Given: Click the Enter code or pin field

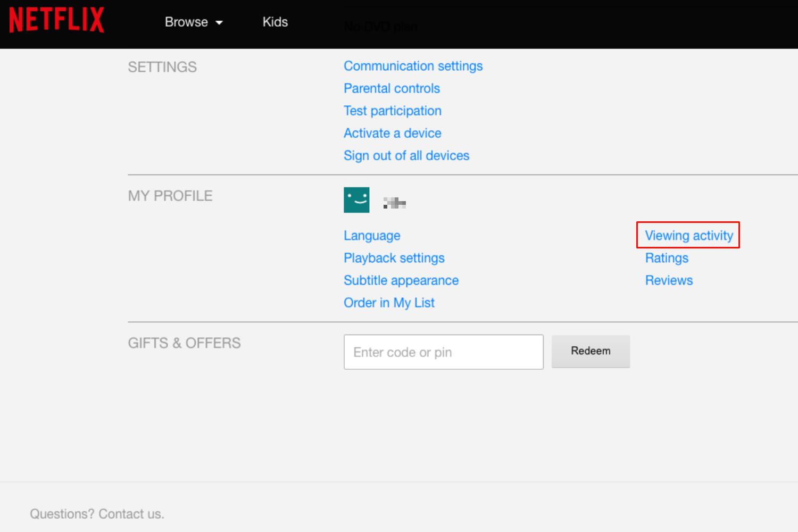Looking at the screenshot, I should (444, 352).
